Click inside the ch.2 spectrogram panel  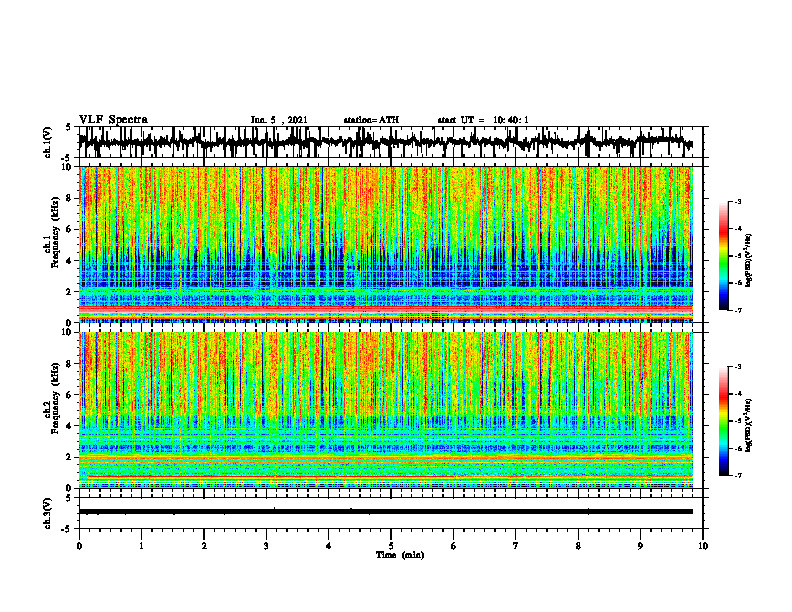click(x=386, y=410)
